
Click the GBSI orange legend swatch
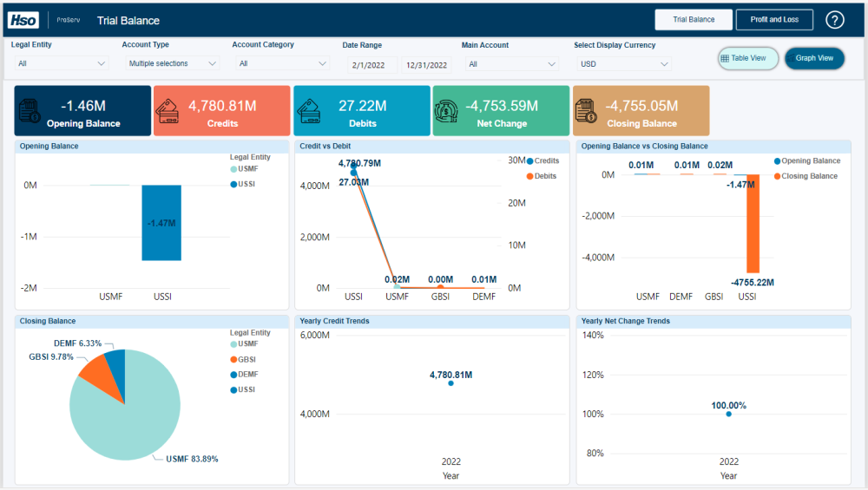click(233, 360)
